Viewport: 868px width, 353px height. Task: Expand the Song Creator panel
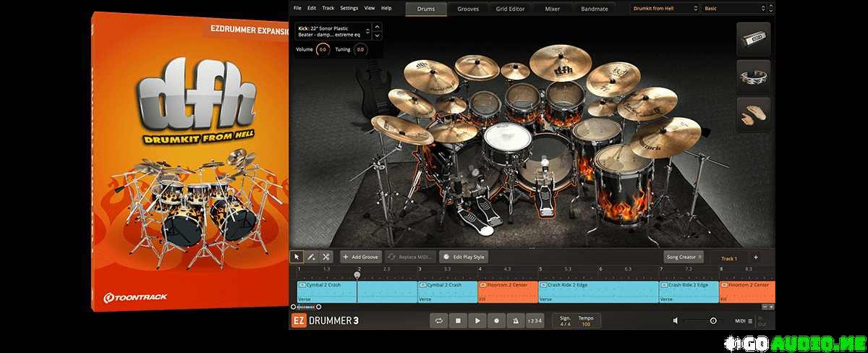tap(684, 257)
